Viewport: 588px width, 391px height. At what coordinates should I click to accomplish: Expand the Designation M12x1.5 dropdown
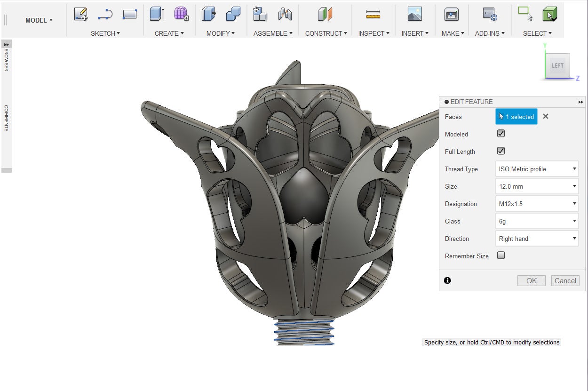tap(537, 204)
